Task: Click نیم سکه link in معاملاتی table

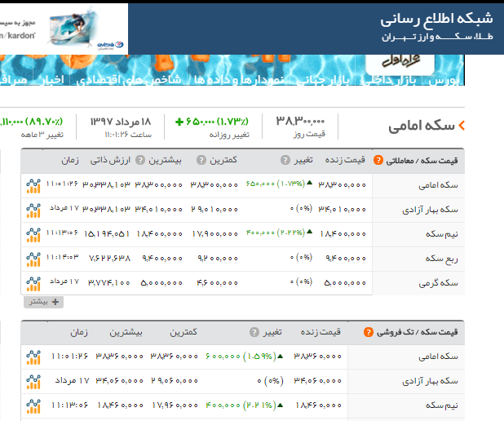Action: 442,234
